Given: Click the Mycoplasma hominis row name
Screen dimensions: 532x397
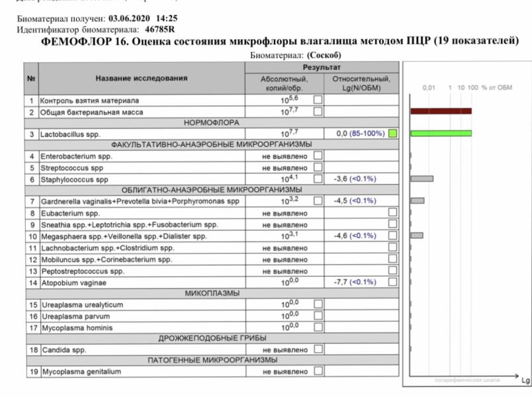Looking at the screenshot, I should (77, 328).
